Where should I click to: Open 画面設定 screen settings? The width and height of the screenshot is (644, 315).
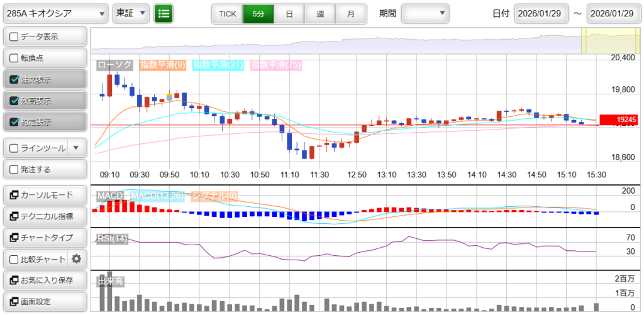tap(44, 301)
